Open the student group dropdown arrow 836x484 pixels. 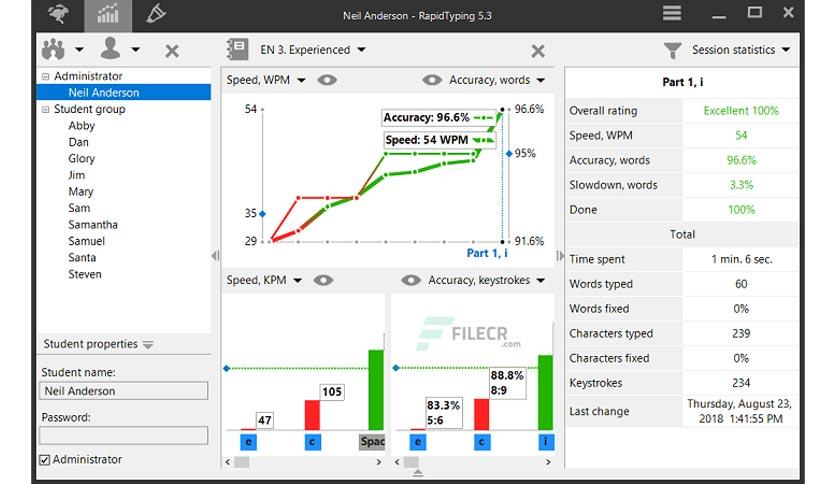79,50
